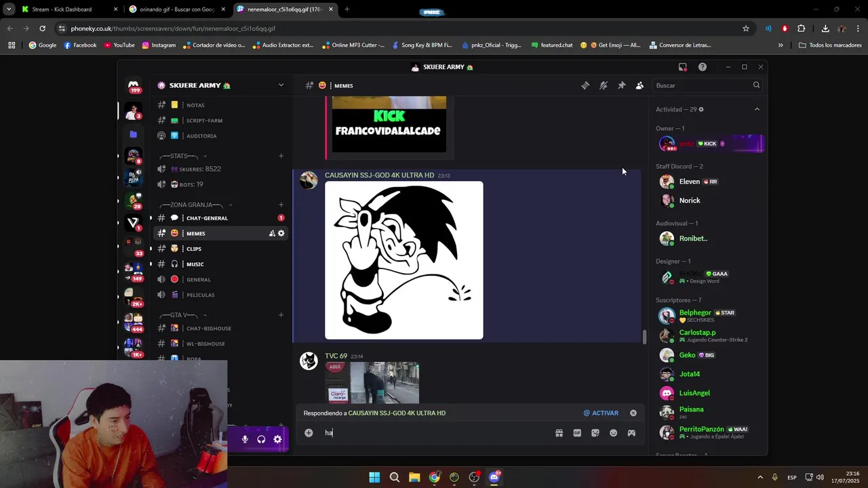Open the CLIPS channel

(220, 249)
